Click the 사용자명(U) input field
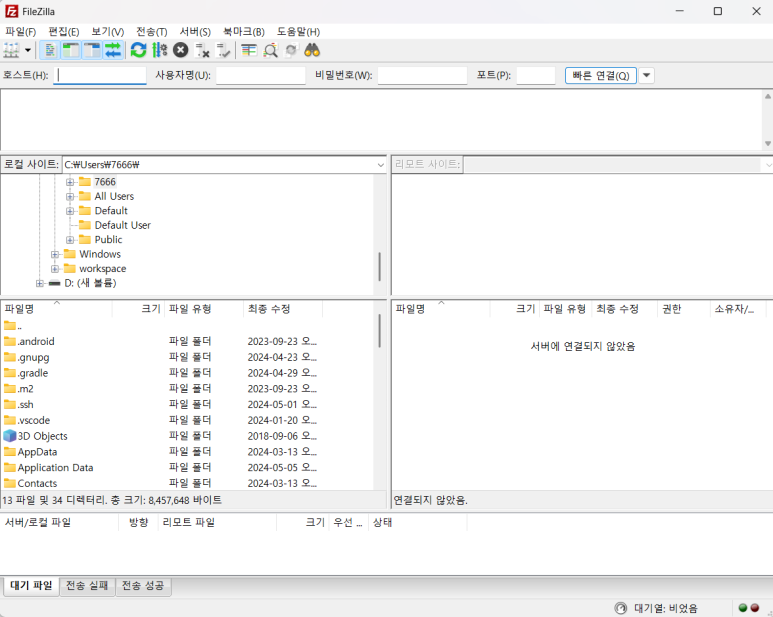The image size is (773, 617). click(x=261, y=75)
